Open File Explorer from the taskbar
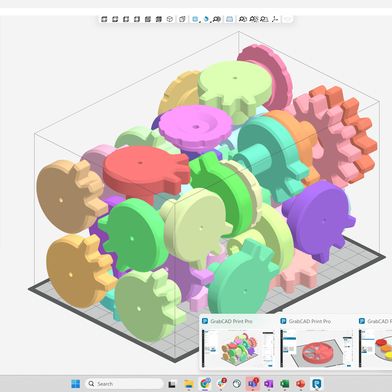The width and height of the screenshot is (392, 392). click(189, 384)
